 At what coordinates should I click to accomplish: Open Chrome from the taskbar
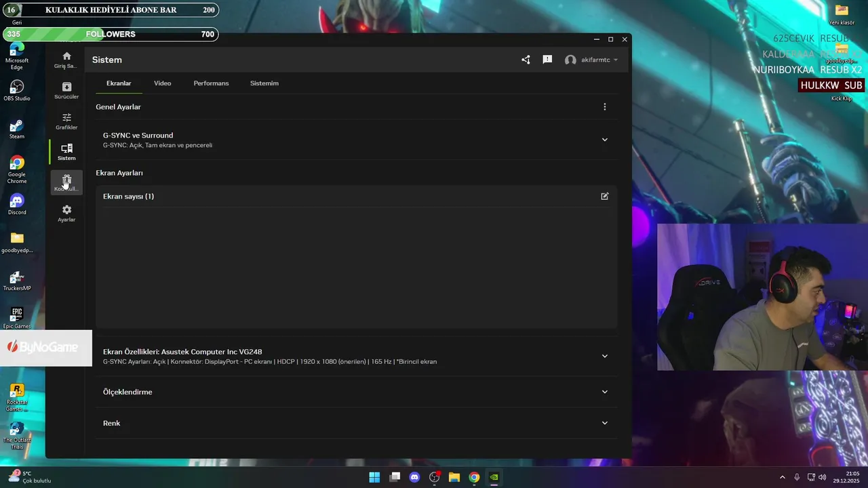(475, 477)
